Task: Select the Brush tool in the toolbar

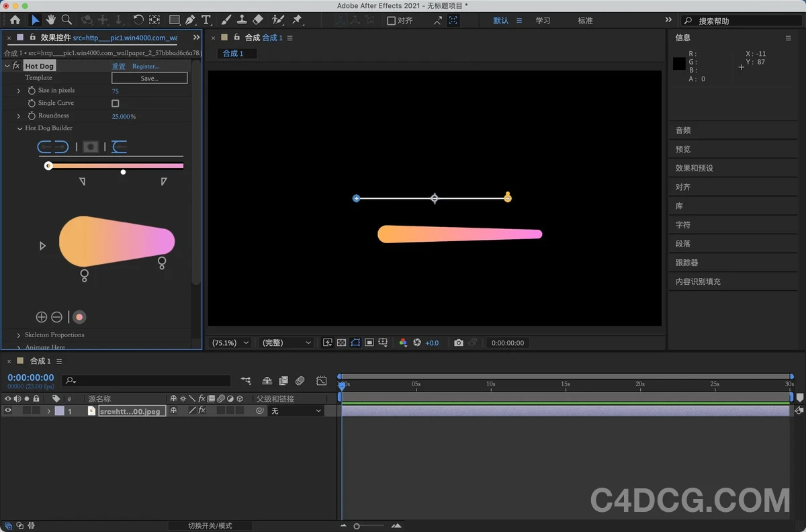Action: [225, 19]
